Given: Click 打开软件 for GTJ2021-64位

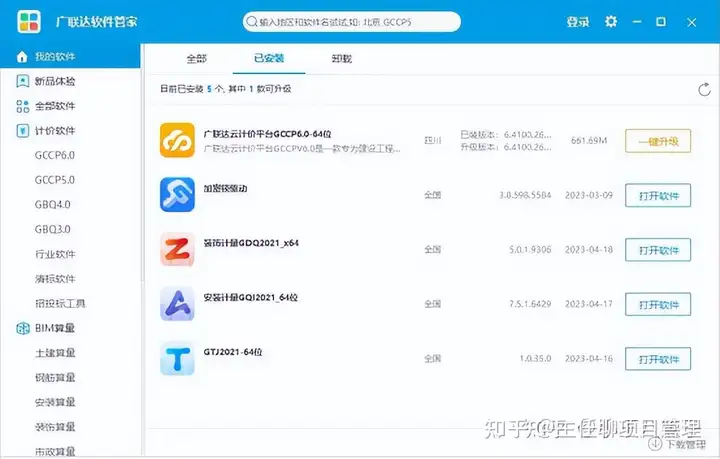Looking at the screenshot, I should [658, 359].
